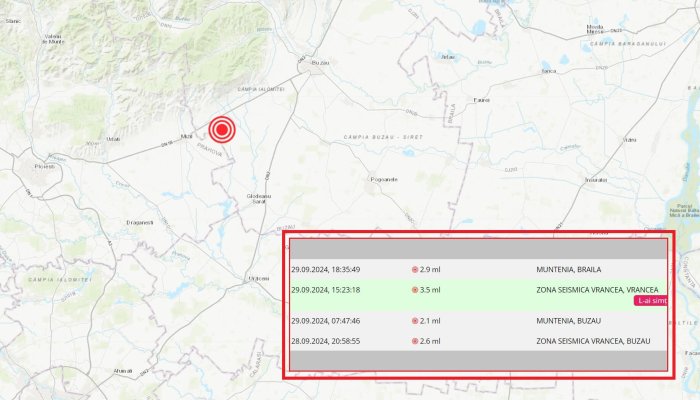Select the 28.09.2024, 20:58:55 earthquake timestamp

pyautogui.click(x=326, y=341)
